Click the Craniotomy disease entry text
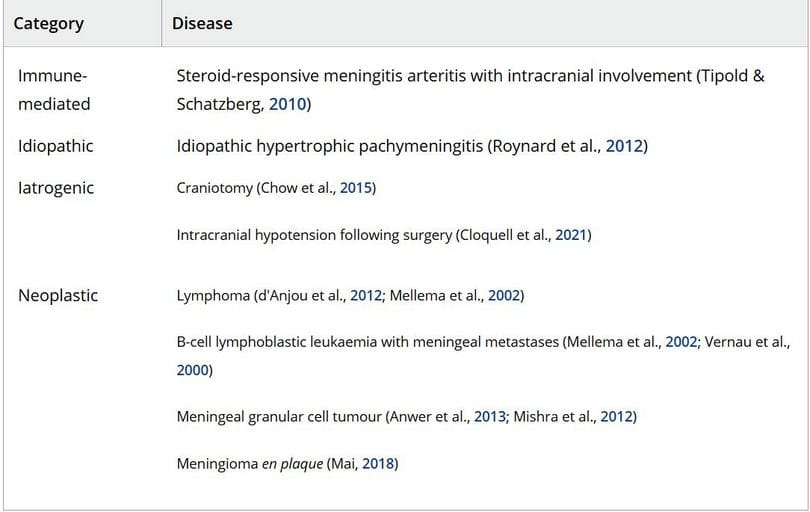The image size is (810, 512). (214, 188)
